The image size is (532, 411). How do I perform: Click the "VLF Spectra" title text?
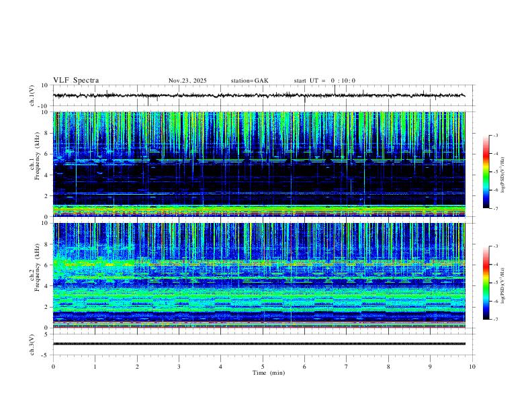coord(76,81)
